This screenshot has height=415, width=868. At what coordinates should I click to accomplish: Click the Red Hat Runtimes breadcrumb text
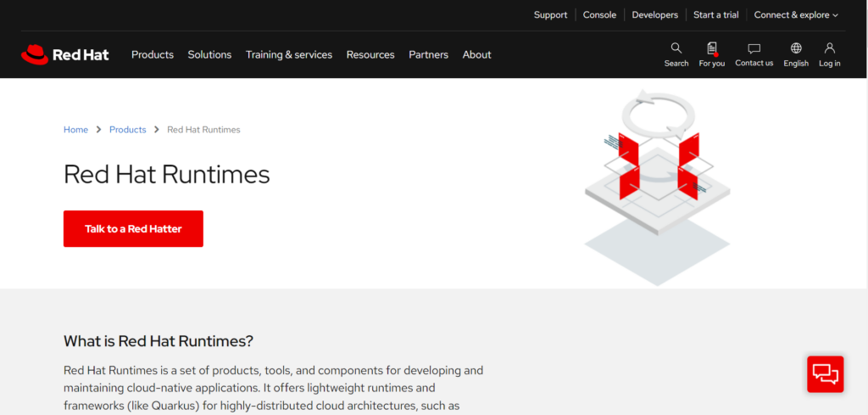(x=203, y=130)
